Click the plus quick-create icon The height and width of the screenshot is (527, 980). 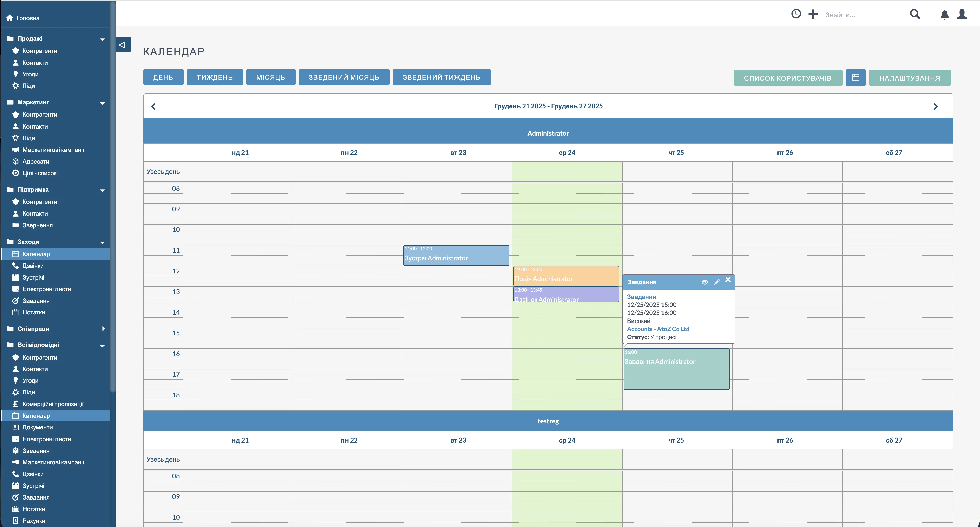[813, 14]
